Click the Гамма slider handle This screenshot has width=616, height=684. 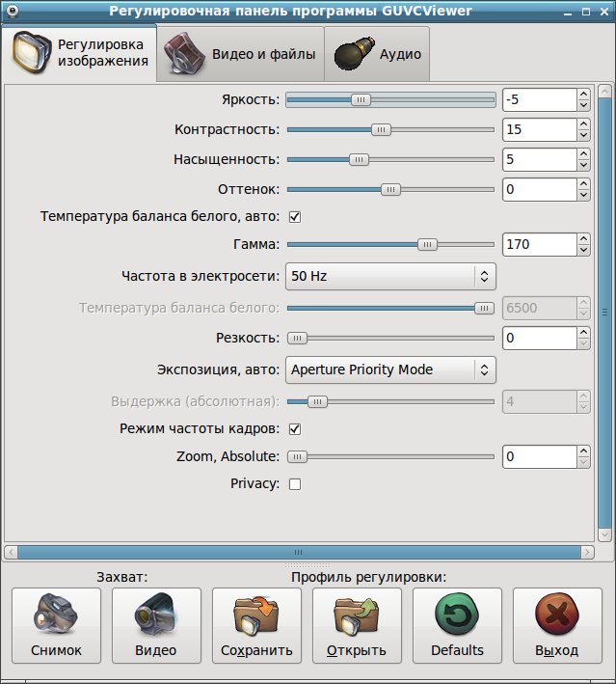click(x=427, y=245)
